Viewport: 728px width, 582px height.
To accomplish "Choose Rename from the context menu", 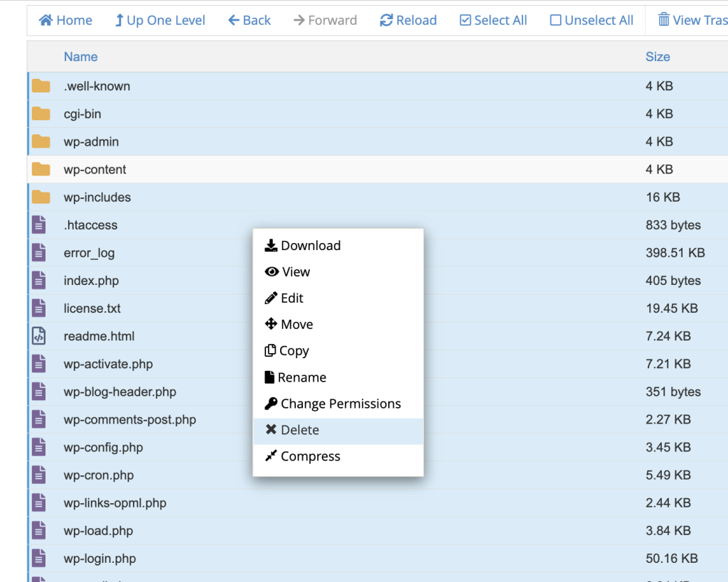I will 295,377.
